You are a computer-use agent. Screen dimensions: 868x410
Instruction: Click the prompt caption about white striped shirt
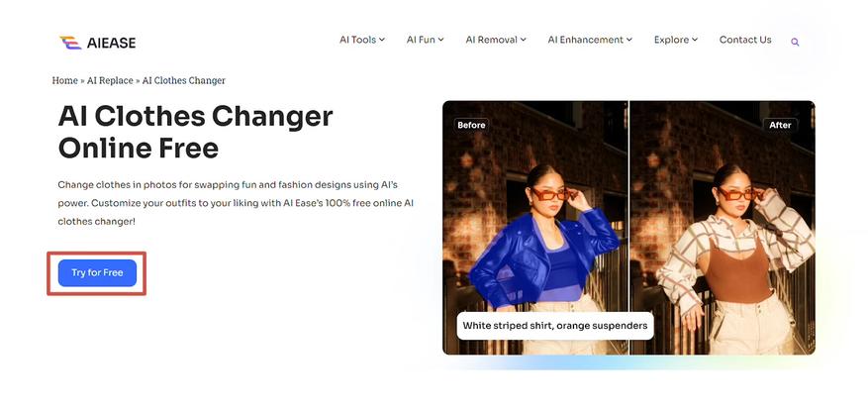coord(554,326)
